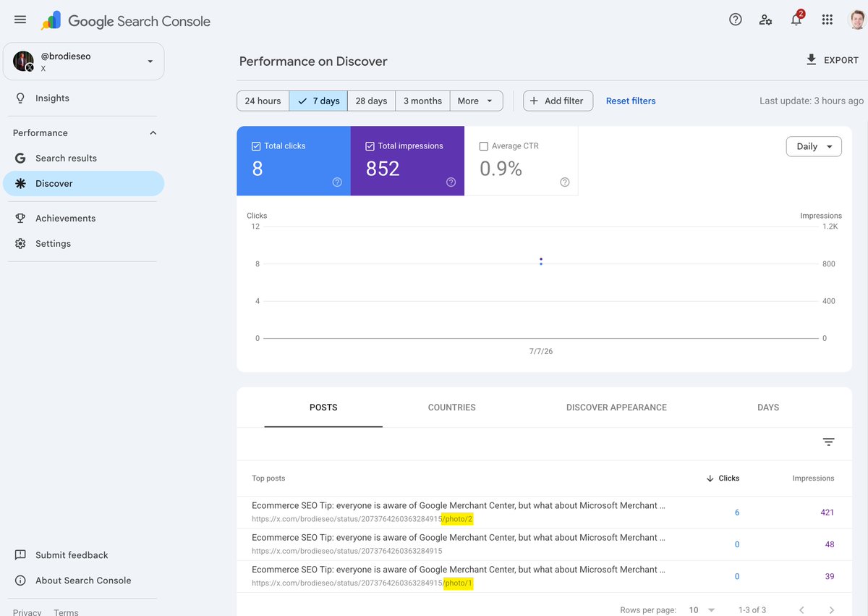Open the hamburger main menu
The image size is (868, 616).
20,20
